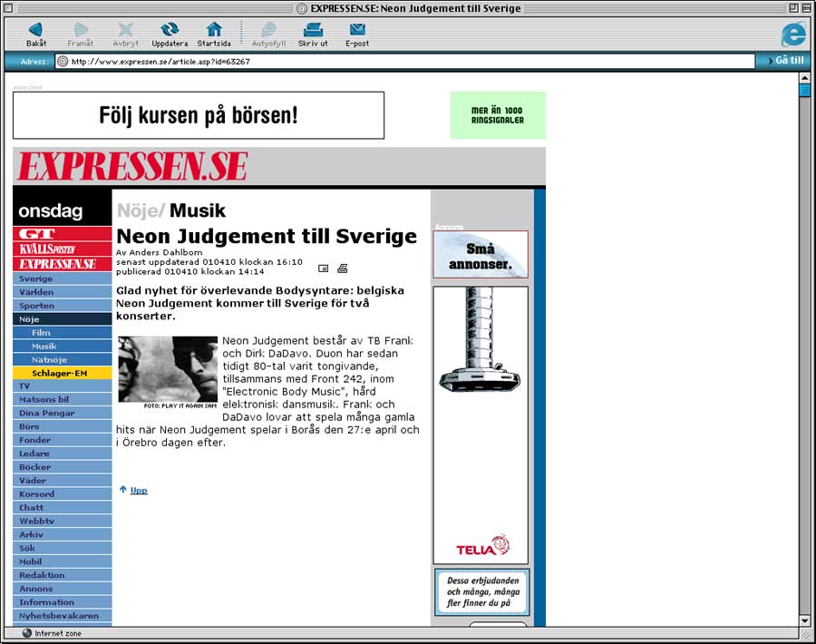Viewport: 816px width, 644px height.
Task: Open the Världen section
Action: coord(63,292)
